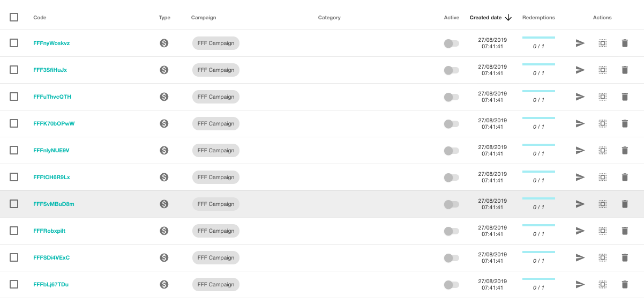
Task: Open voucher code FFFK70bOPwW link
Action: [x=54, y=123]
